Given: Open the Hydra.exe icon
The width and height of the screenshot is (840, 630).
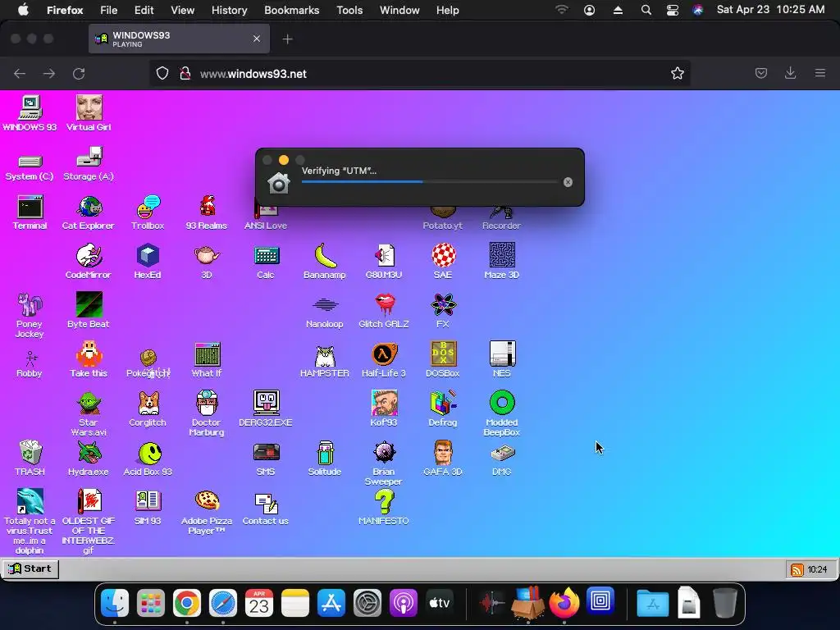Looking at the screenshot, I should coord(89,452).
